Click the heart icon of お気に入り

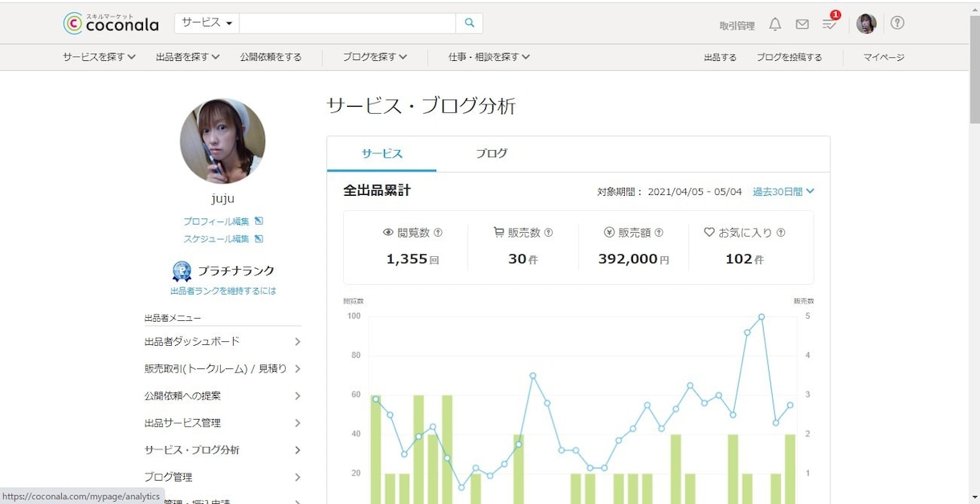click(x=709, y=232)
